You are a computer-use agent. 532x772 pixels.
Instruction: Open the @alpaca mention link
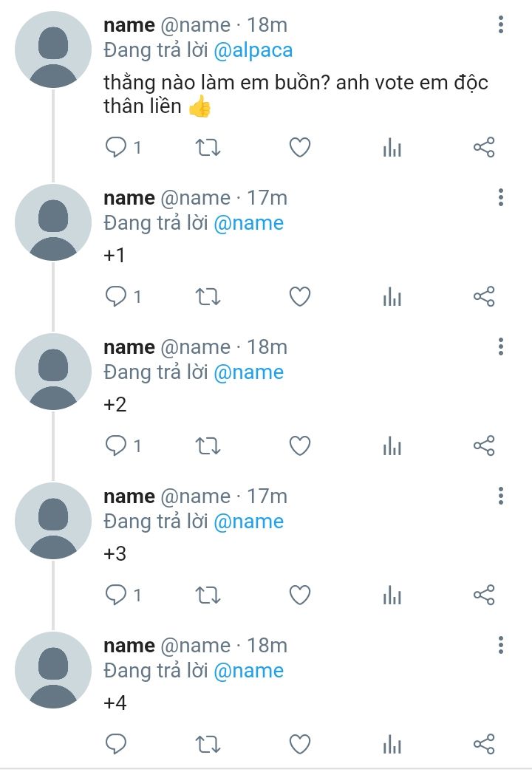253,50
